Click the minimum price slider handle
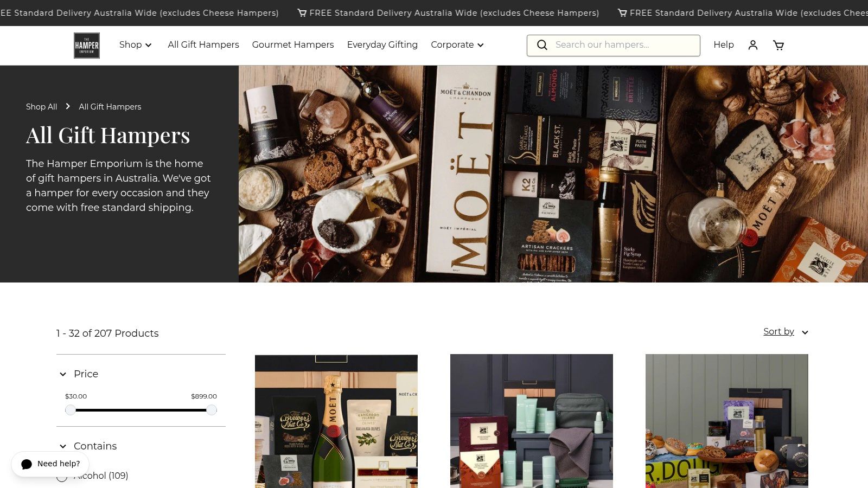868x488 pixels. 71,410
